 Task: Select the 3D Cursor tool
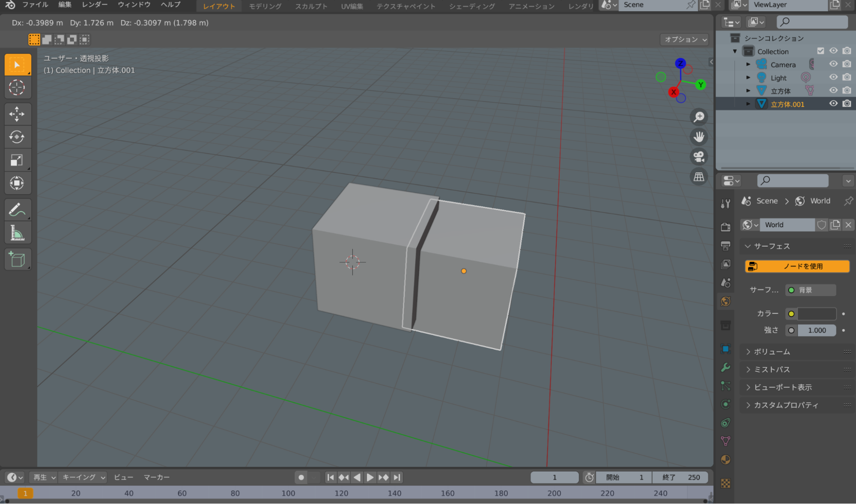(x=17, y=88)
